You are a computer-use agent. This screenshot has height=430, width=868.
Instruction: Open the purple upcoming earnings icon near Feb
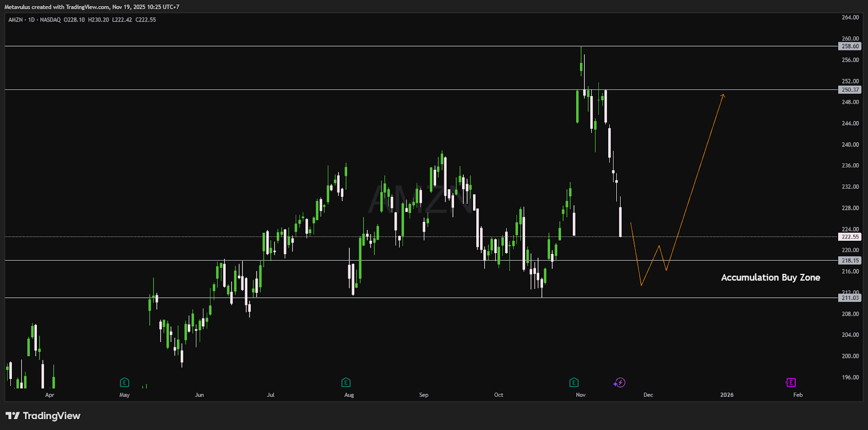pos(790,383)
